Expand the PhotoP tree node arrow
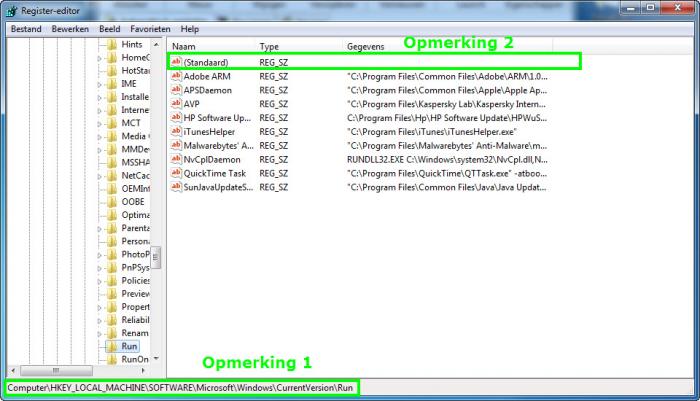This screenshot has height=401, width=700. coord(100,255)
